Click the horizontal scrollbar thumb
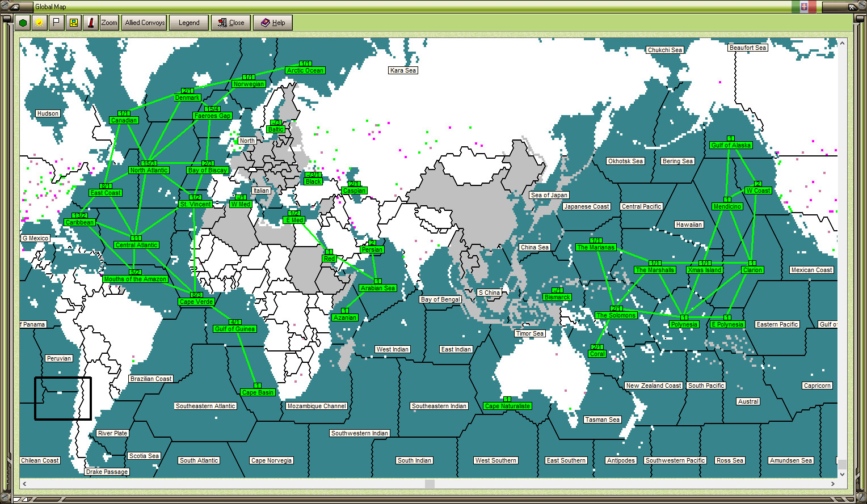Viewport: 867px width, 504px height. click(x=430, y=484)
